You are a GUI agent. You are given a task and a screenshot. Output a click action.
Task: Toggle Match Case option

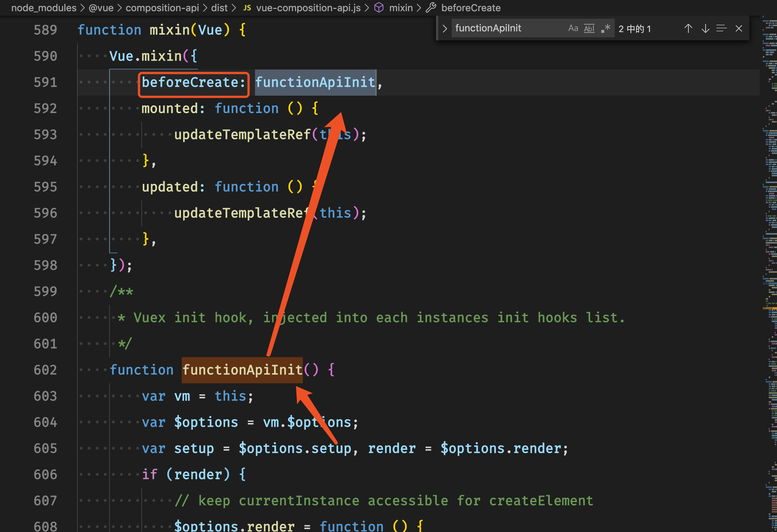pos(573,28)
